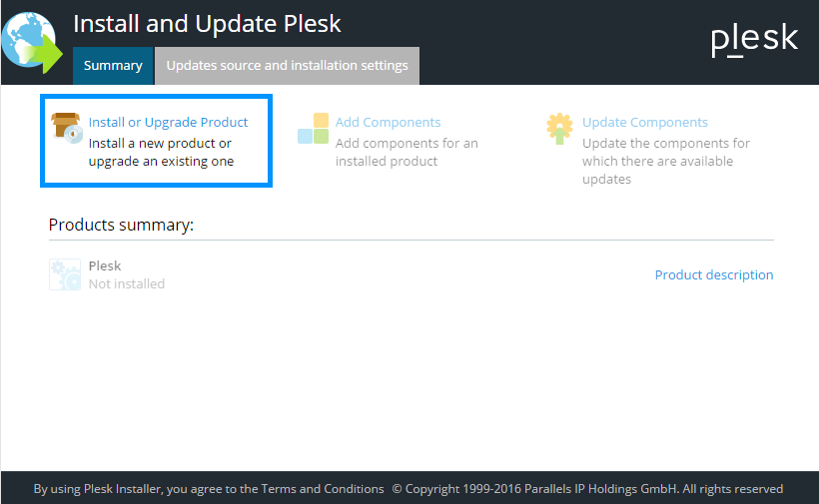Click the Plesk logo in the header

click(754, 39)
